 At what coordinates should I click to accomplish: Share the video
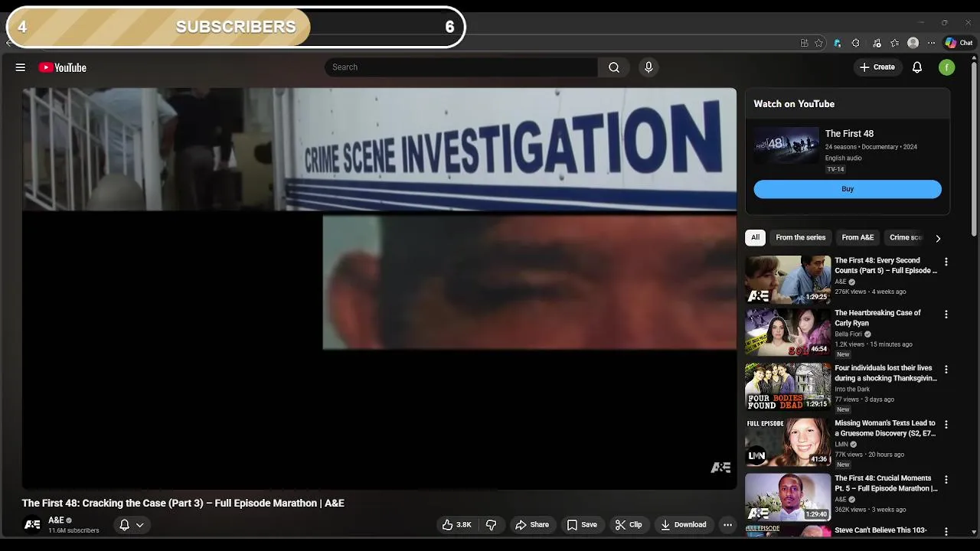pos(531,525)
